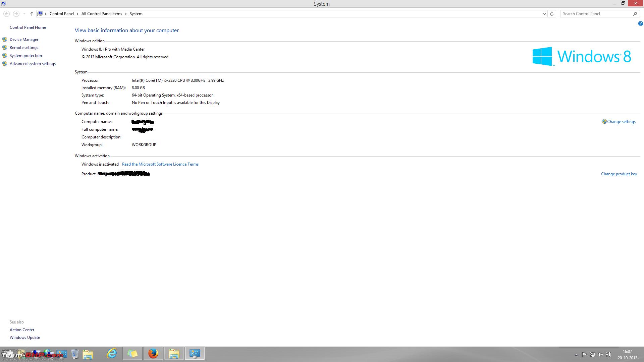This screenshot has height=362, width=644.
Task: Click battery power icon in system tray
Action: click(x=608, y=355)
